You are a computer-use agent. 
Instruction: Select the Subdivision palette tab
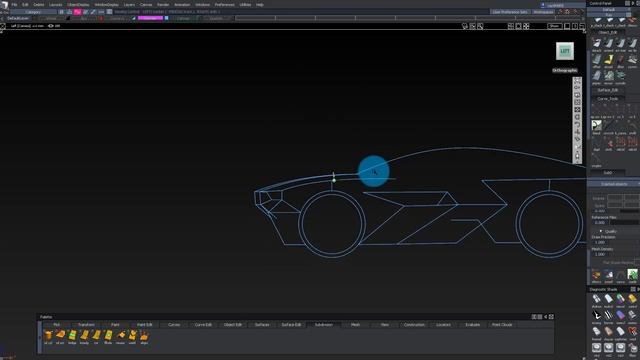[324, 324]
